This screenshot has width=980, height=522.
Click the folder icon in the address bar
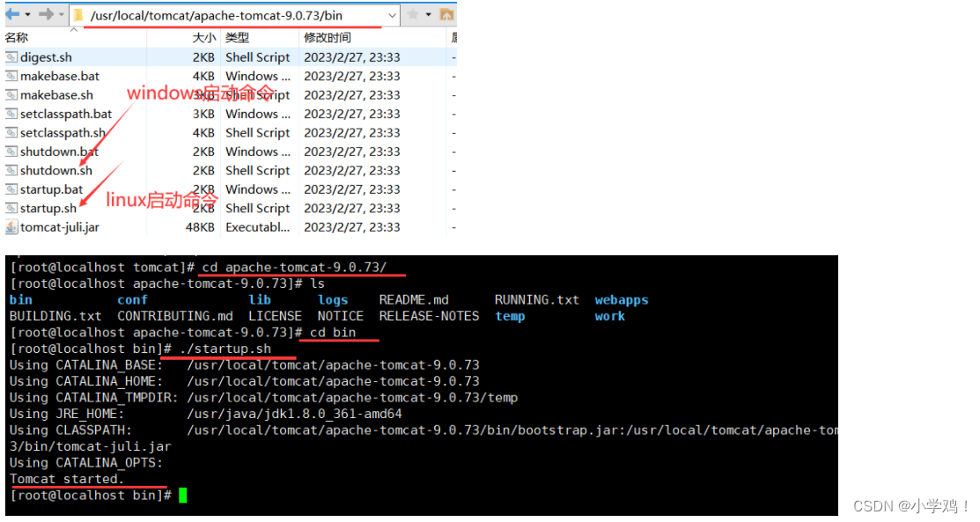[x=78, y=15]
